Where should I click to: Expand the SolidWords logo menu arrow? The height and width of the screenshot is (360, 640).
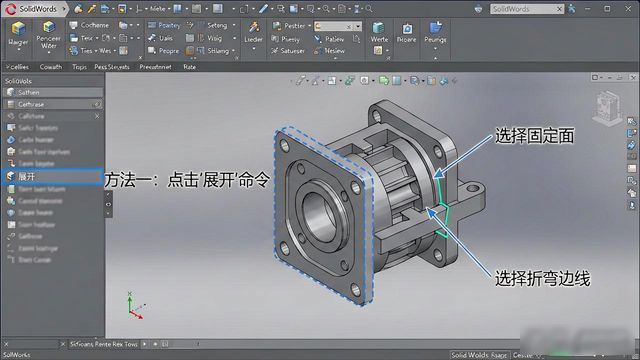coord(64,9)
